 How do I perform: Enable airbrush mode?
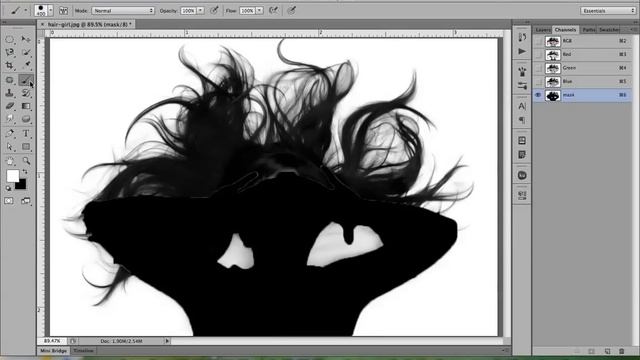coord(273,11)
